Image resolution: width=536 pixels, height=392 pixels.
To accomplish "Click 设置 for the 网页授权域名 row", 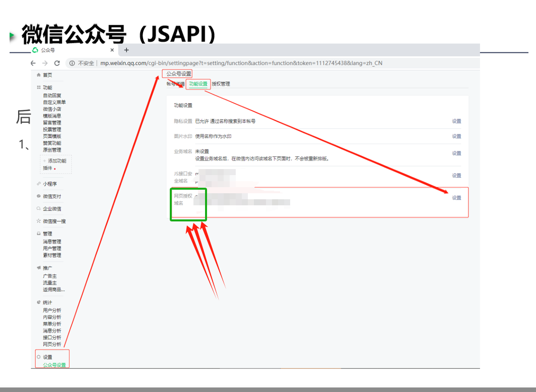I will 457,198.
